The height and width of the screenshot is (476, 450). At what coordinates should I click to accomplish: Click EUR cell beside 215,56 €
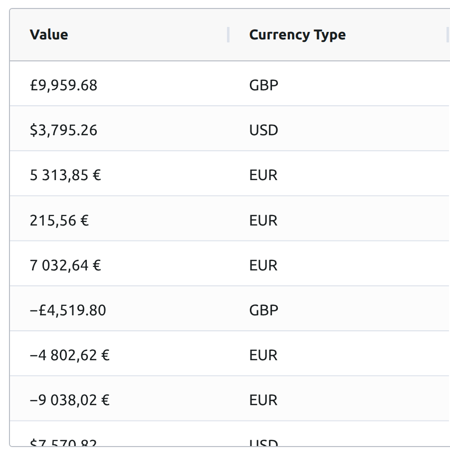pos(263,220)
